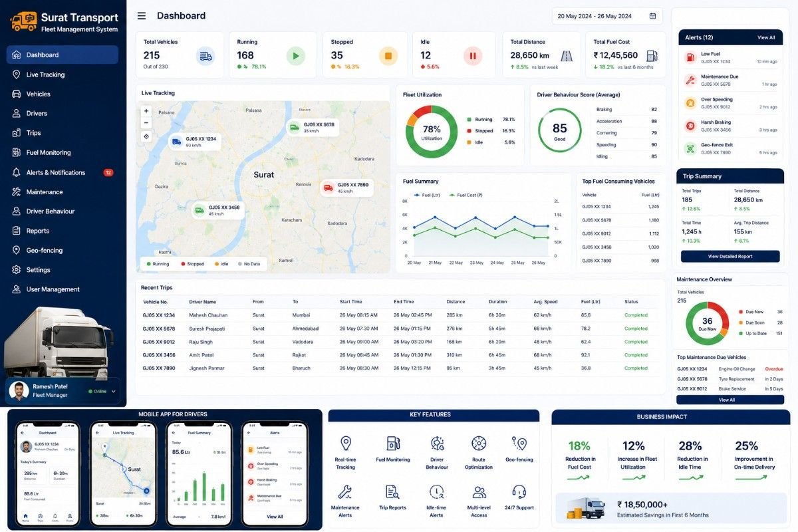Viewport: 798px width, 532px height.
Task: Click the Fuel (Ltr) chart legend
Action: [427, 195]
